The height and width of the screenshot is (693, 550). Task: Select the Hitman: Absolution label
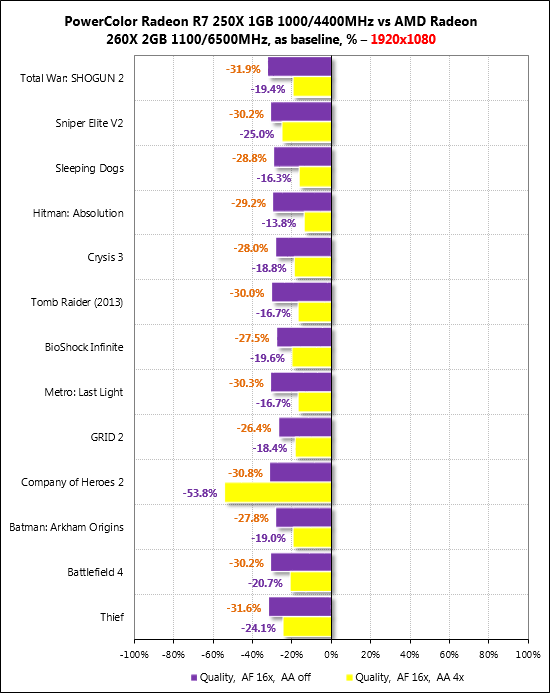tap(78, 213)
